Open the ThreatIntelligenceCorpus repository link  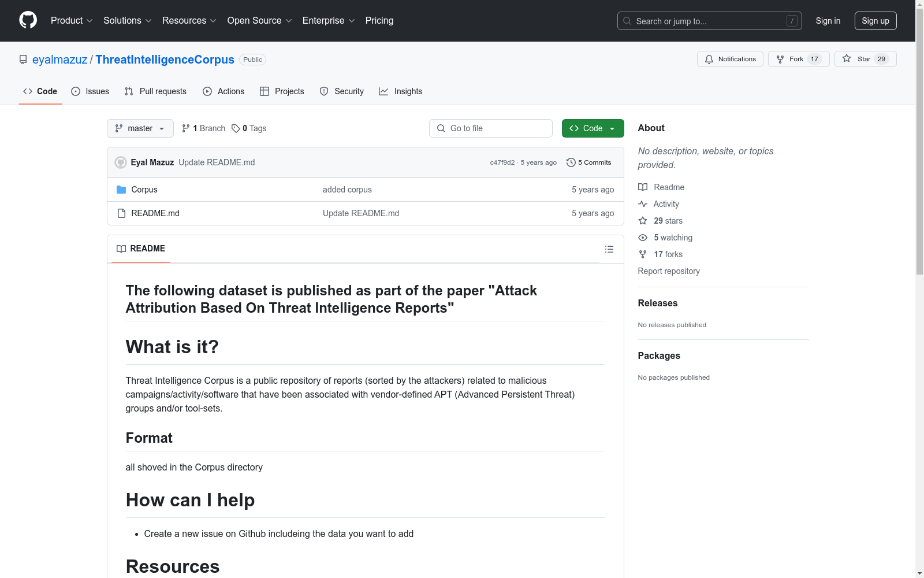coord(165,60)
